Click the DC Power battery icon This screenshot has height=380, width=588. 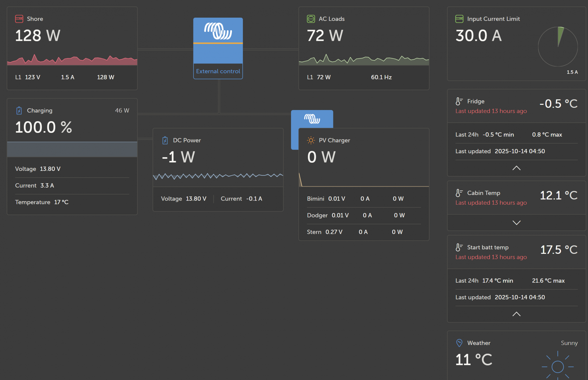pyautogui.click(x=165, y=140)
